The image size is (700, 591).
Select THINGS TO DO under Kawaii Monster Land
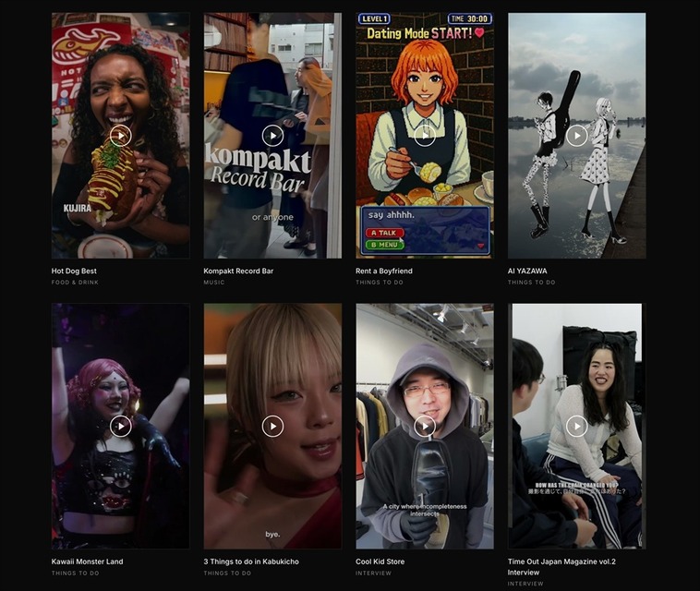click(x=75, y=573)
